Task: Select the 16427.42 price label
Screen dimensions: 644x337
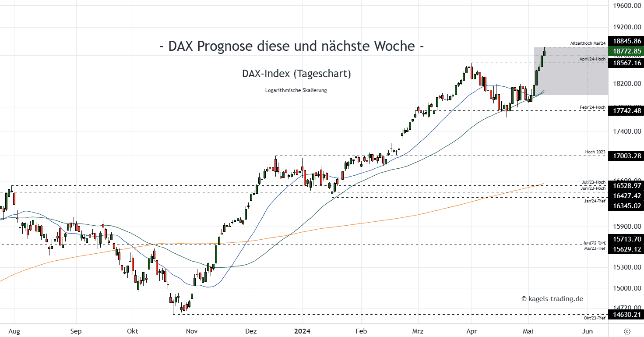Action: click(626, 195)
